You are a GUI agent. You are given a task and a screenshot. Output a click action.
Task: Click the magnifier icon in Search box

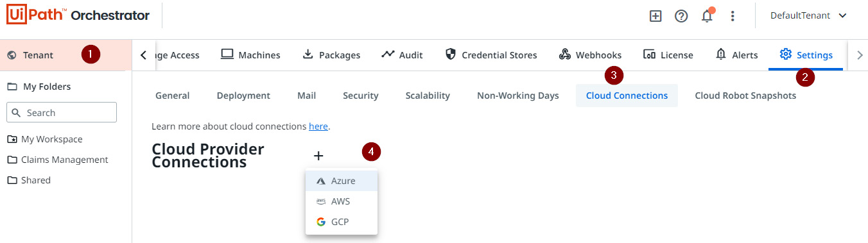click(x=17, y=113)
